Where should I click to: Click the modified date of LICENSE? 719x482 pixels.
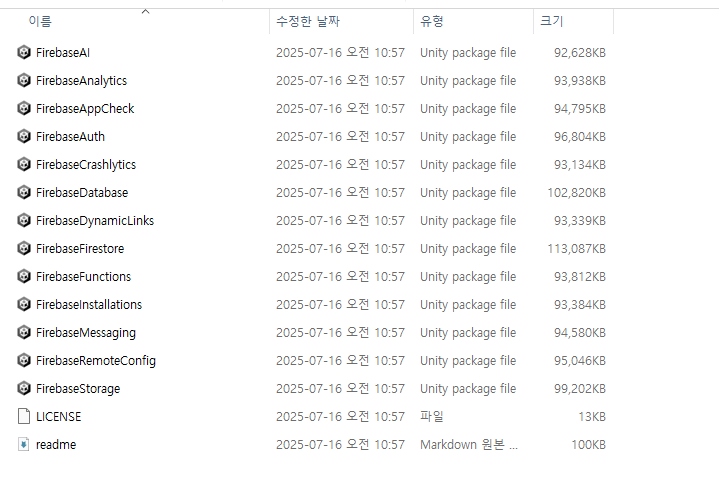340,416
